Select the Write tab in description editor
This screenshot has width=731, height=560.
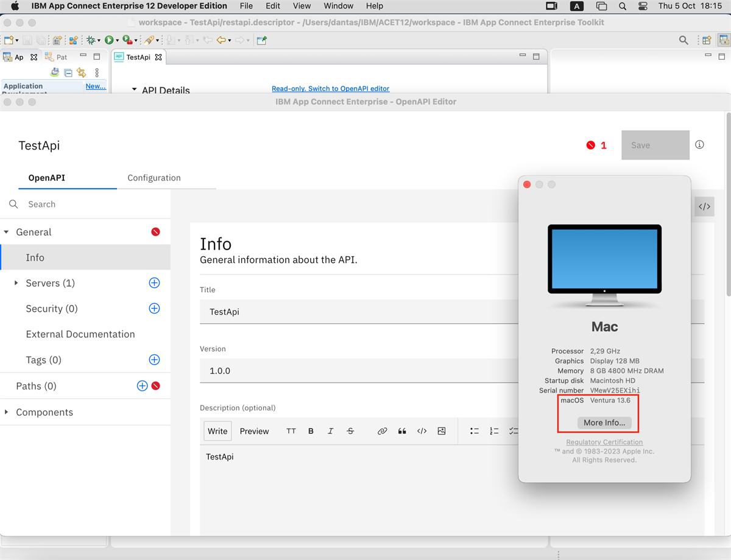coord(217,431)
